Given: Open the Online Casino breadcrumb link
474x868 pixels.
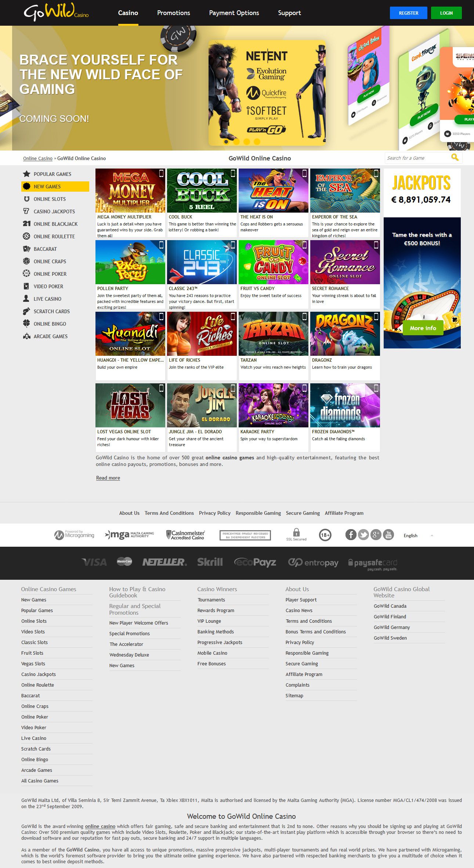Looking at the screenshot, I should click(x=38, y=158).
